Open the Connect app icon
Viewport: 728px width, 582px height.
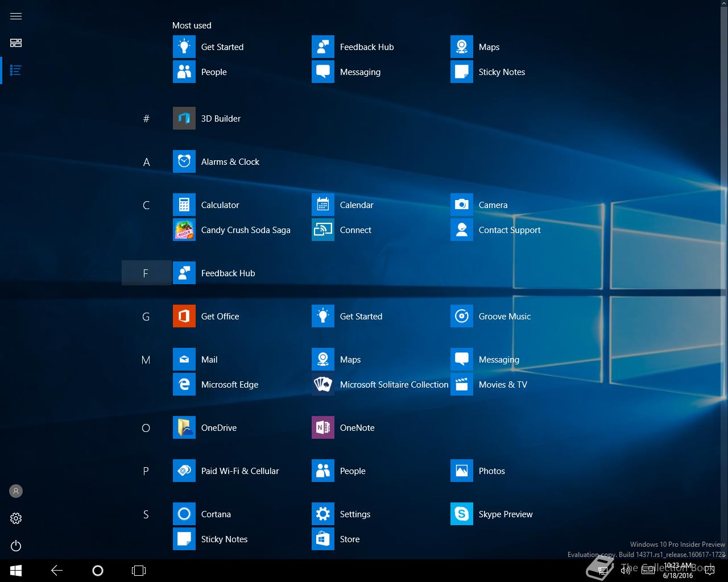[323, 230]
